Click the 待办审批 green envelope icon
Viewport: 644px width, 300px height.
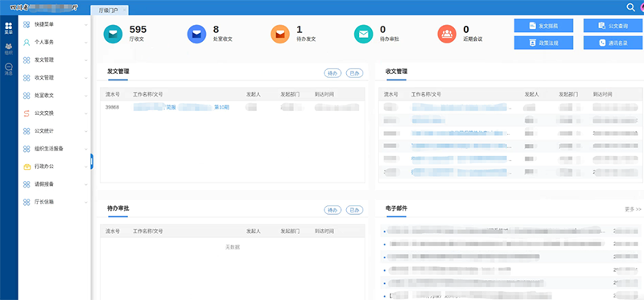364,34
